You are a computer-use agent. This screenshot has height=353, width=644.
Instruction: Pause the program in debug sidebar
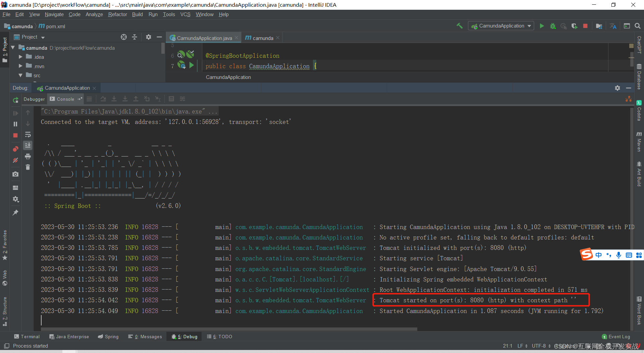(15, 124)
